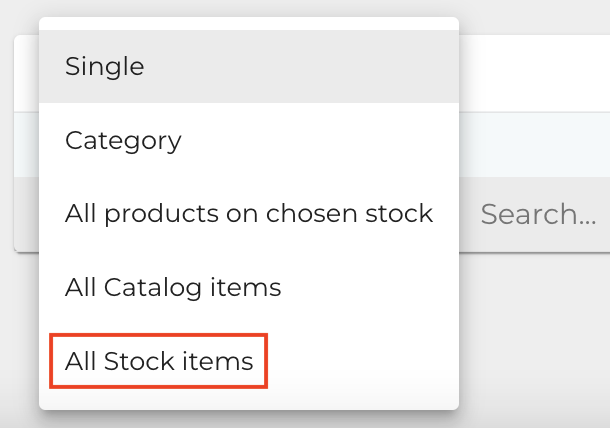Place cursor in the Search... placeholder field
The image size is (610, 428).
pos(538,213)
